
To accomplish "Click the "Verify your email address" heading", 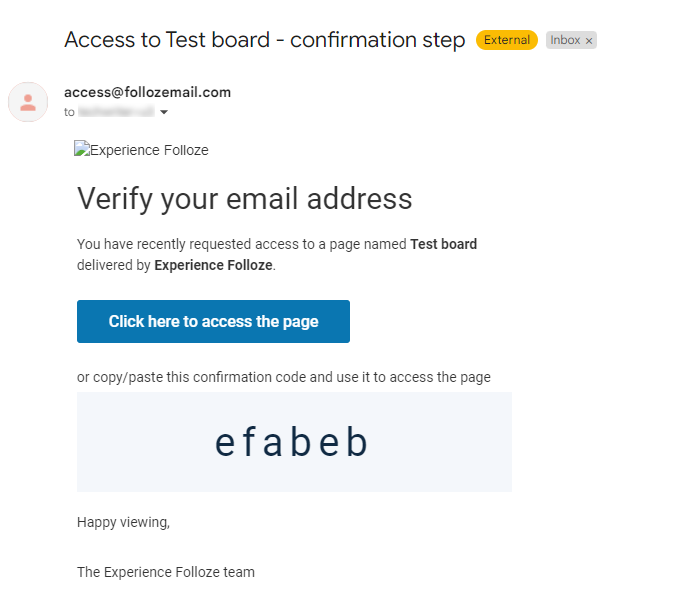I will coord(244,198).
